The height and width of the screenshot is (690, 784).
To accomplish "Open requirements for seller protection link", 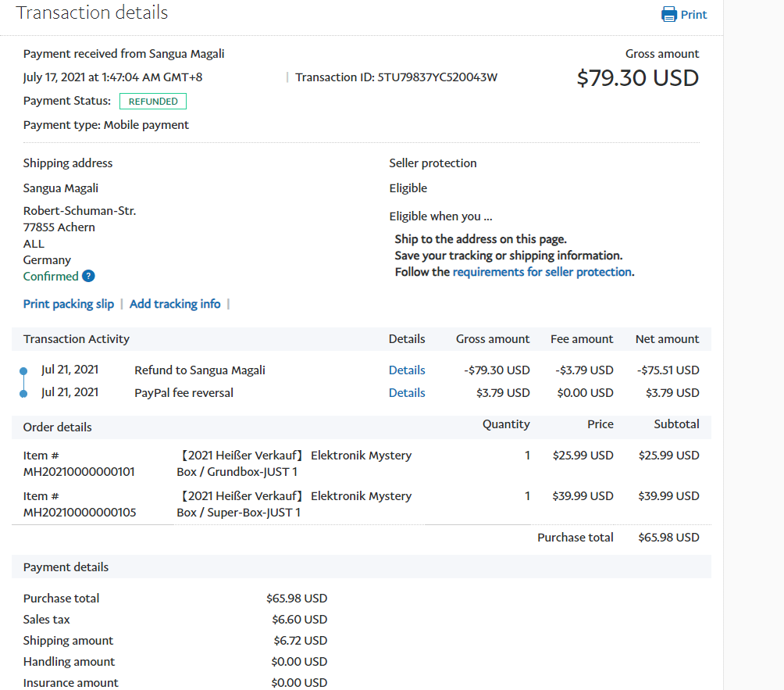I will click(542, 272).
